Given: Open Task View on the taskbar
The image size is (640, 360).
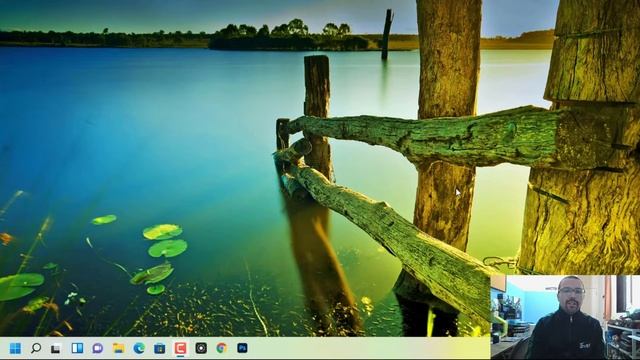Looking at the screenshot, I should (x=56, y=349).
